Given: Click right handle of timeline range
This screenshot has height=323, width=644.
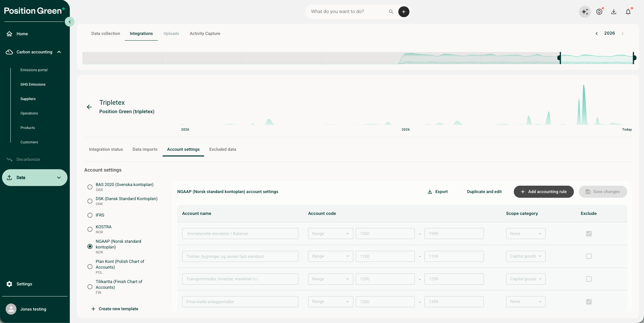Looking at the screenshot, I should click(634, 58).
